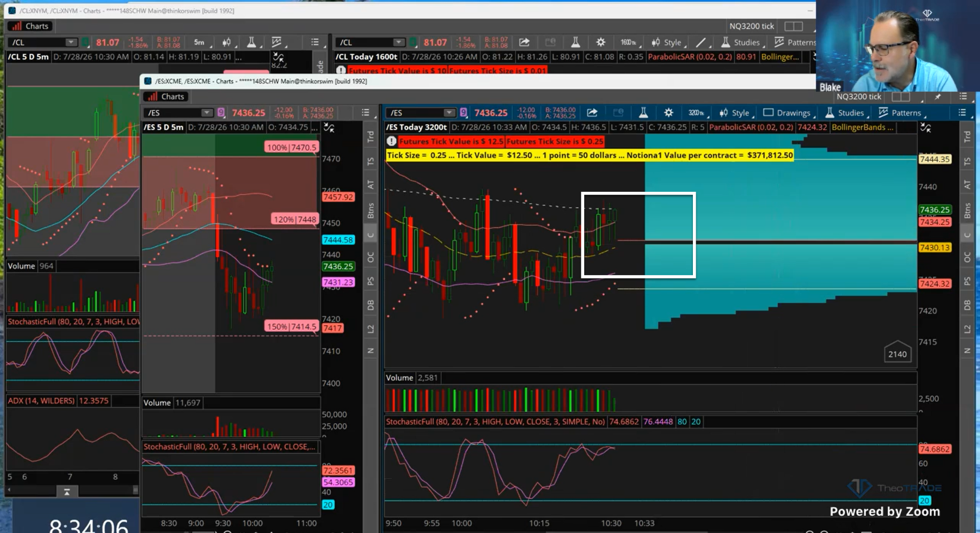This screenshot has width=980, height=533.
Task: Open Style menu in /ES Today 3200t toolbar
Action: tap(735, 112)
